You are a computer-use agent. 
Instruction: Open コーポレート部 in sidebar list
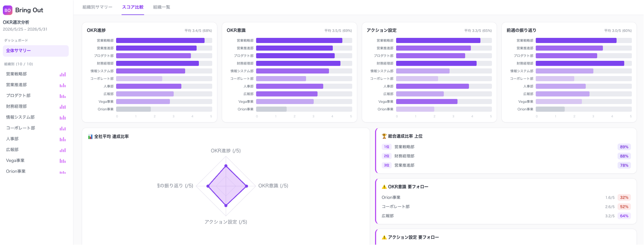(36, 128)
